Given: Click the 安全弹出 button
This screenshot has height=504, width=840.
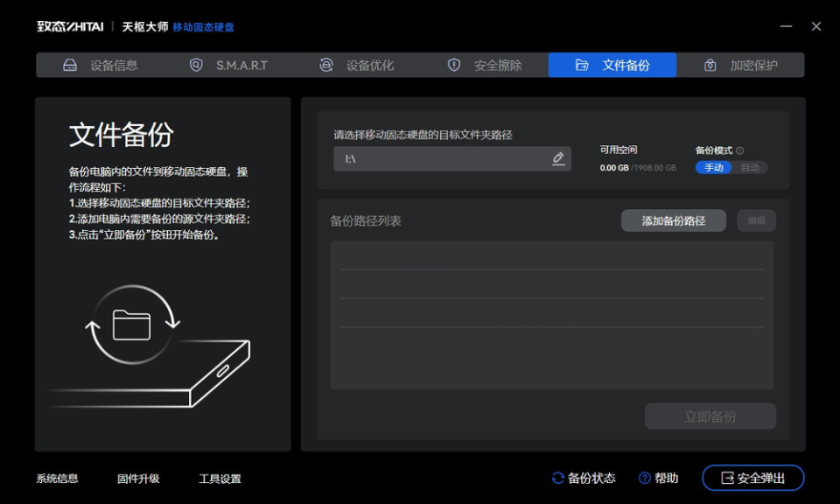Looking at the screenshot, I should (752, 478).
